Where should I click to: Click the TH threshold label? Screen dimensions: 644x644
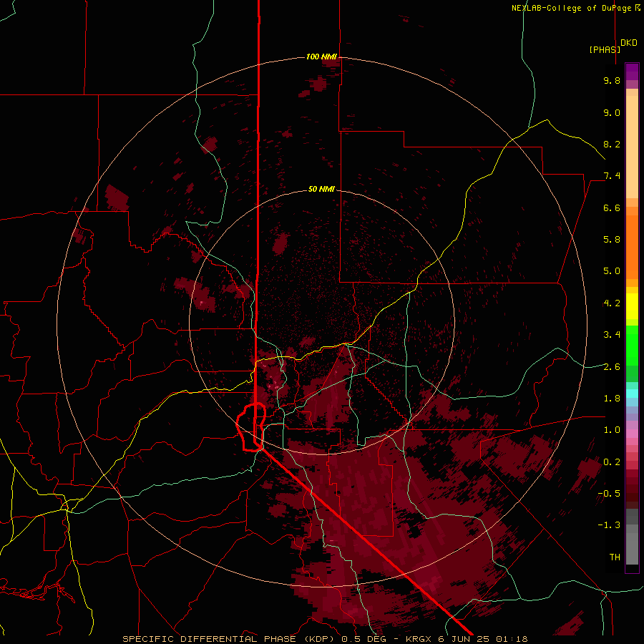point(615,557)
